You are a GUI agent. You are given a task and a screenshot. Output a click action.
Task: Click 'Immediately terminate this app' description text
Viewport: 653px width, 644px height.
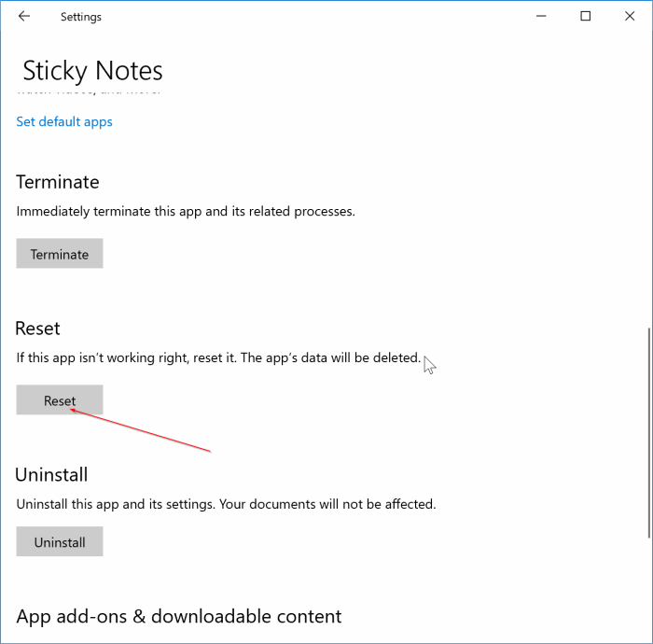[x=186, y=212]
